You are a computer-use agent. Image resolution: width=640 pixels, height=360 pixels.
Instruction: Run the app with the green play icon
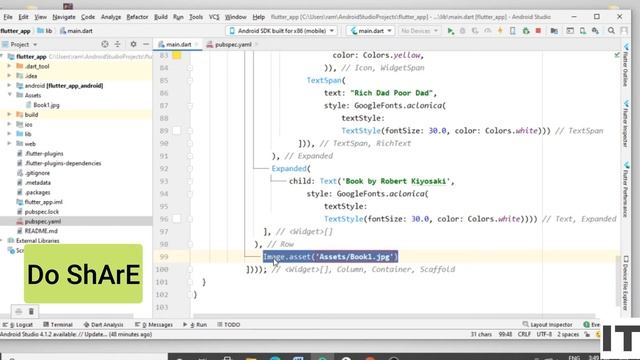click(451, 31)
